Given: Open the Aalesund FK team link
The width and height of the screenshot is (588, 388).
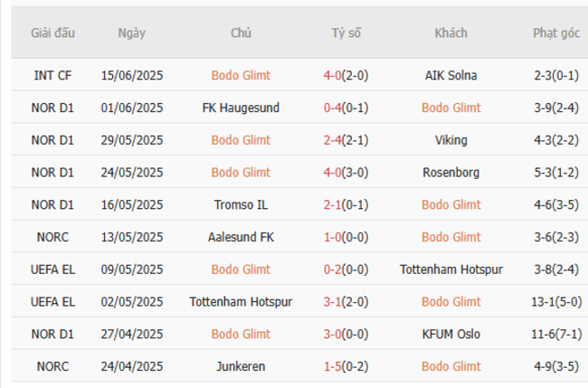Looking at the screenshot, I should (241, 237).
